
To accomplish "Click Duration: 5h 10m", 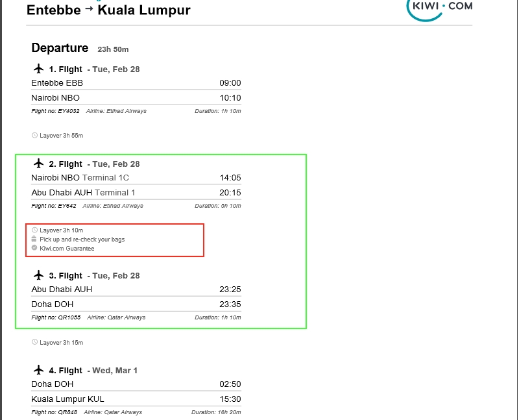I will (x=218, y=206).
